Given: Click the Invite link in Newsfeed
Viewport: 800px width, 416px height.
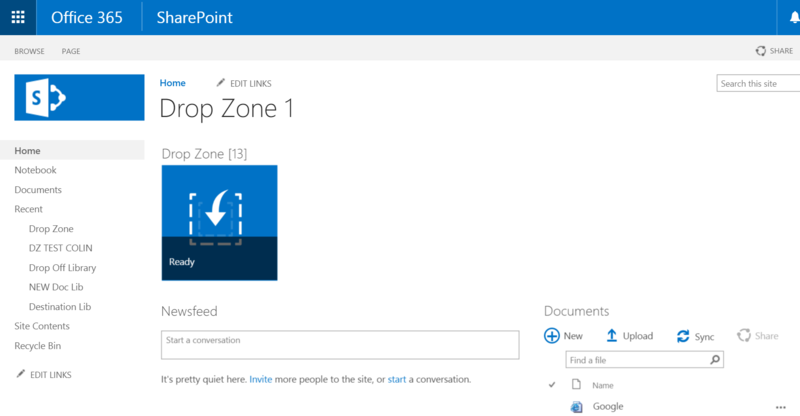Looking at the screenshot, I should point(260,380).
